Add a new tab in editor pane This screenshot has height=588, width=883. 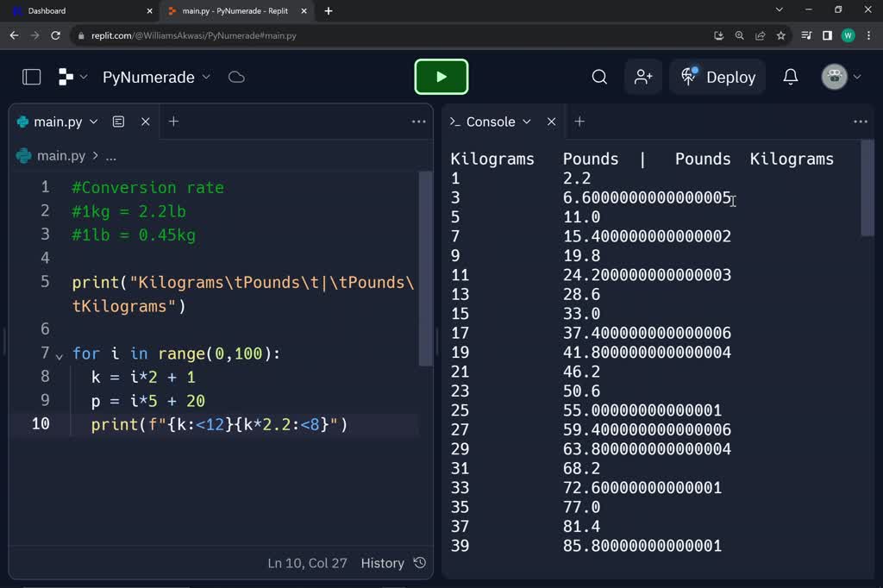[x=173, y=122]
